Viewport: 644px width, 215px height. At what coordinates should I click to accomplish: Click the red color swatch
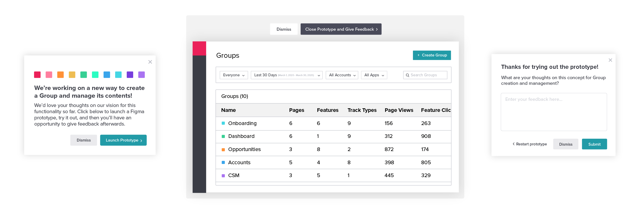[37, 75]
